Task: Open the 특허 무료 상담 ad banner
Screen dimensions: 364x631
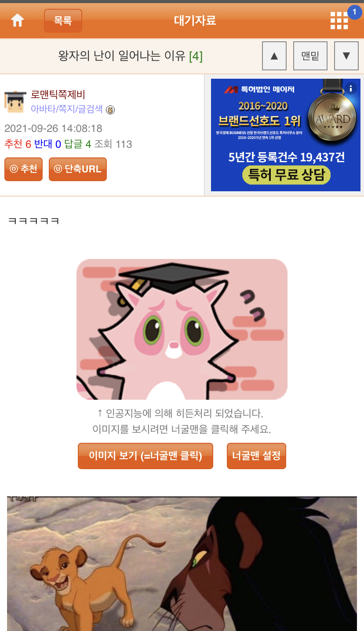Action: (286, 135)
